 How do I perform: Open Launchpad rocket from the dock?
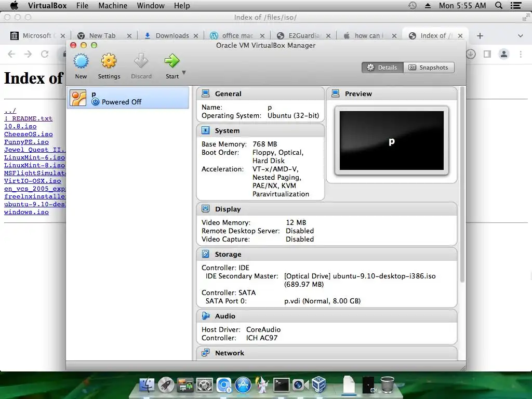[x=166, y=385]
